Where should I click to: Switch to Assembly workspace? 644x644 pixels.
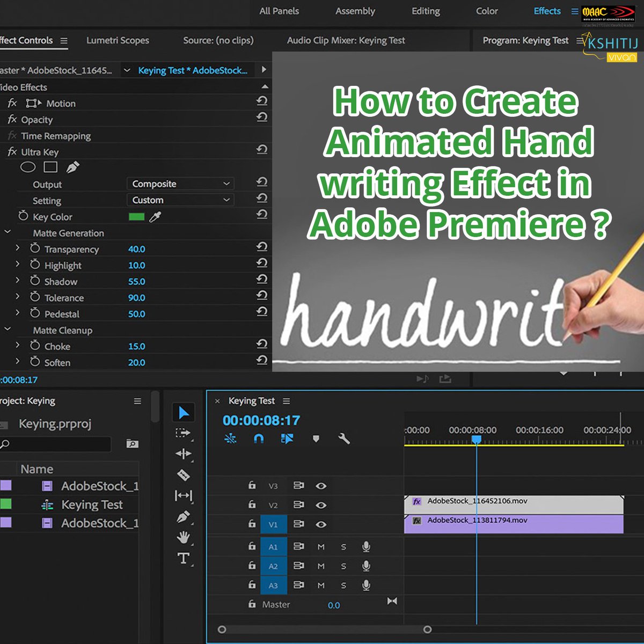coord(355,11)
